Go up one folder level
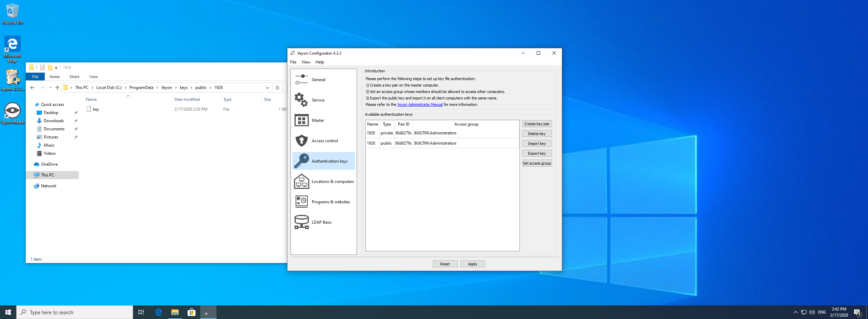 tap(57, 88)
